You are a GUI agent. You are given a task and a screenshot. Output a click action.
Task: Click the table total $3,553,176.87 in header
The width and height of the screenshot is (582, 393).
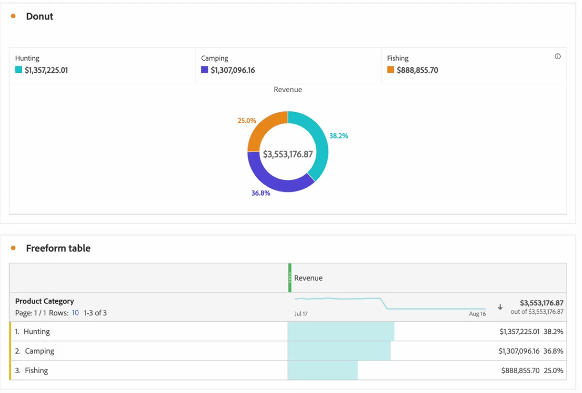point(542,303)
